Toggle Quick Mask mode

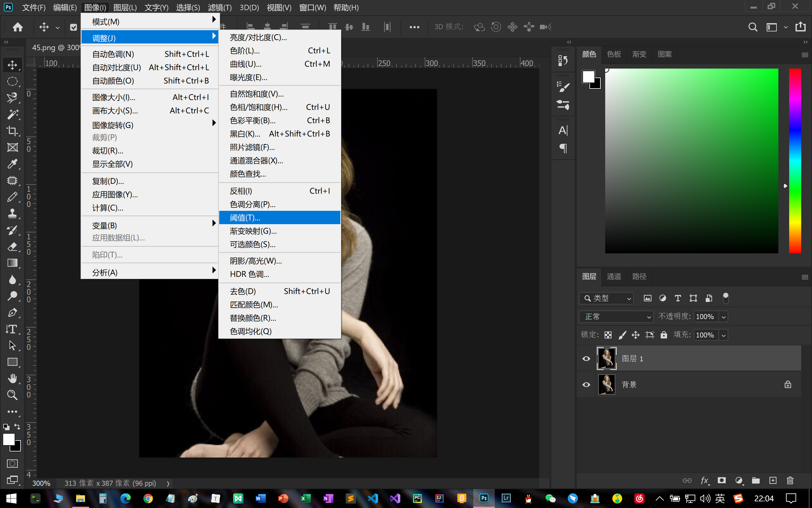tap(12, 464)
